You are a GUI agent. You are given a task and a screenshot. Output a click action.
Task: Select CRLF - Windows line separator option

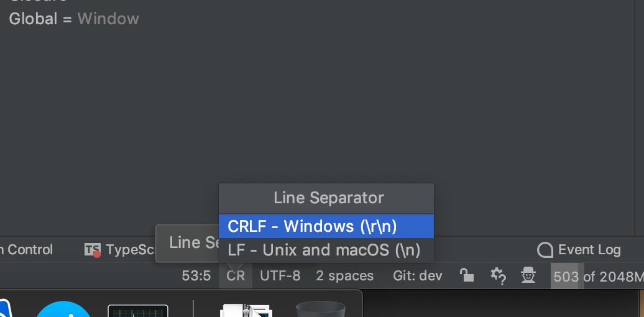coord(313,226)
